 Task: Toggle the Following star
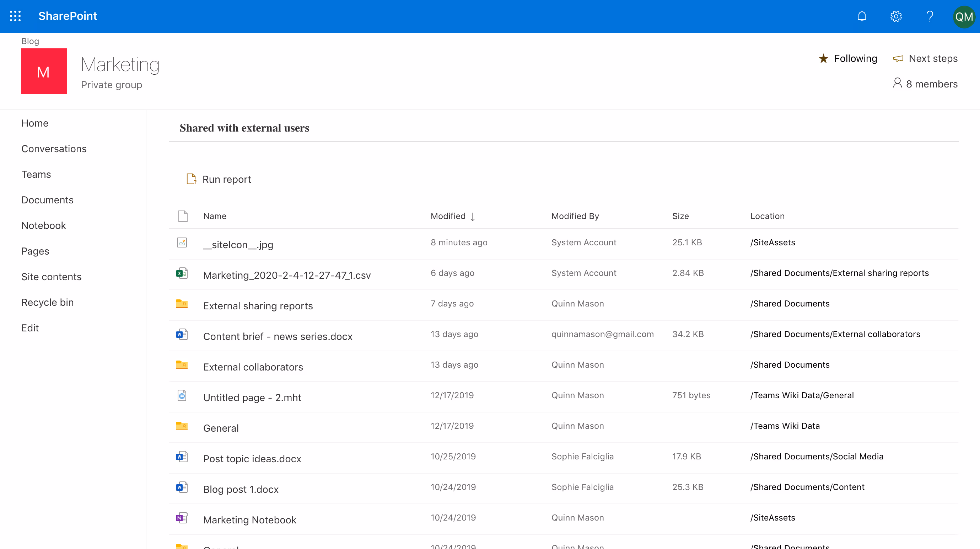[x=824, y=59]
